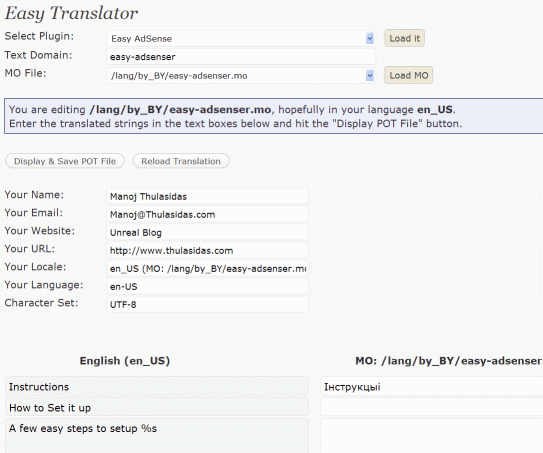The height and width of the screenshot is (453, 543).
Task: Select Easy AdSense plugin combo box
Action: [x=241, y=38]
